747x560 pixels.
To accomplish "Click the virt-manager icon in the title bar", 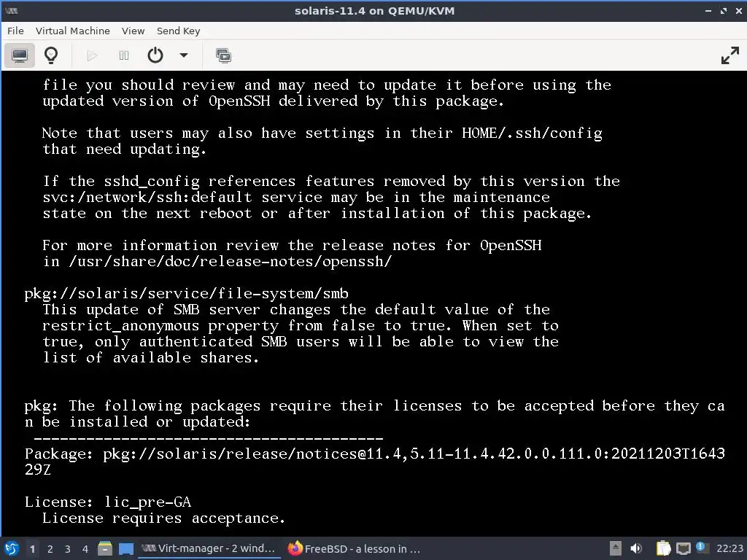I will pos(12,10).
